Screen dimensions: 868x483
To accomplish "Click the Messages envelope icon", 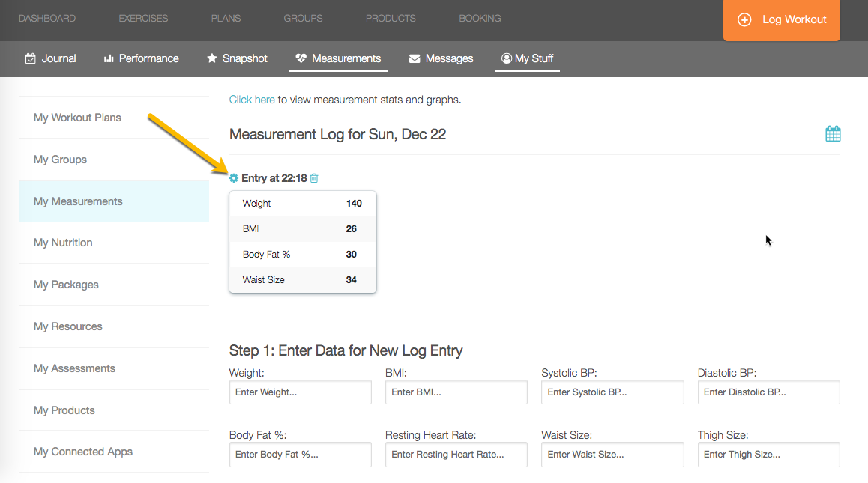I will coord(414,58).
